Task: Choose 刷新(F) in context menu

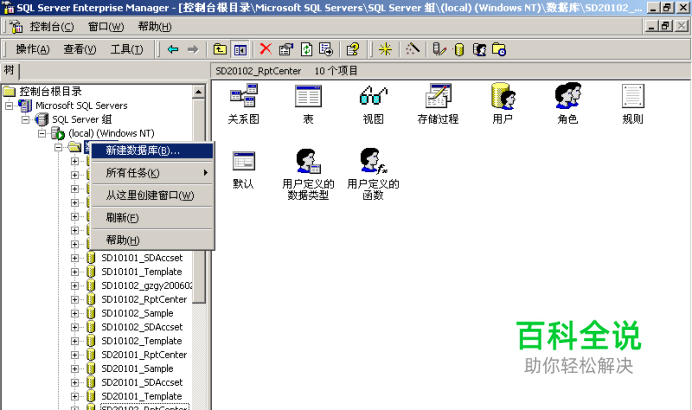Action: coord(152,218)
